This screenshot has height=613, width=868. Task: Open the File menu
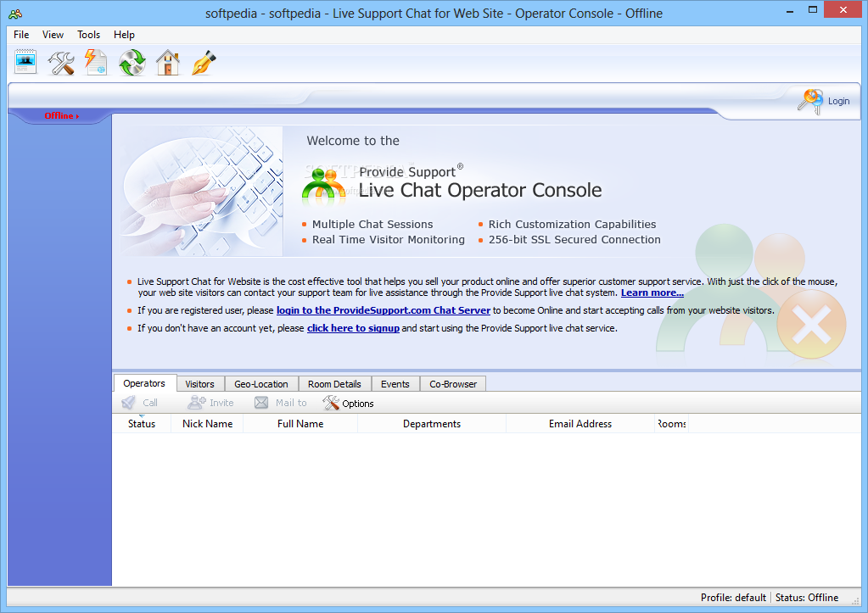click(21, 34)
